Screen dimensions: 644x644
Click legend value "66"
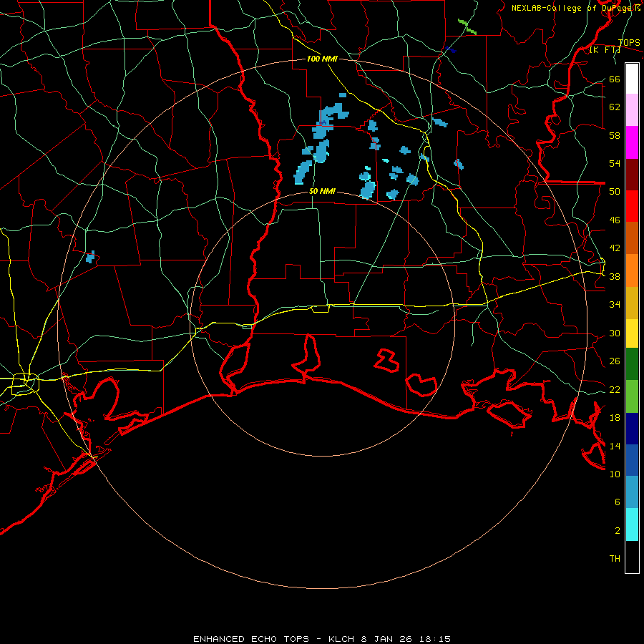pyautogui.click(x=615, y=79)
